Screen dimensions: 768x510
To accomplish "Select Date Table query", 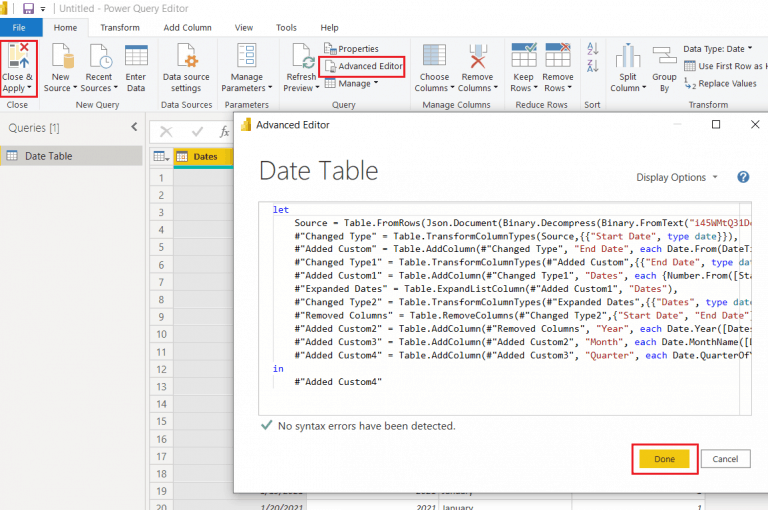I will (72, 156).
